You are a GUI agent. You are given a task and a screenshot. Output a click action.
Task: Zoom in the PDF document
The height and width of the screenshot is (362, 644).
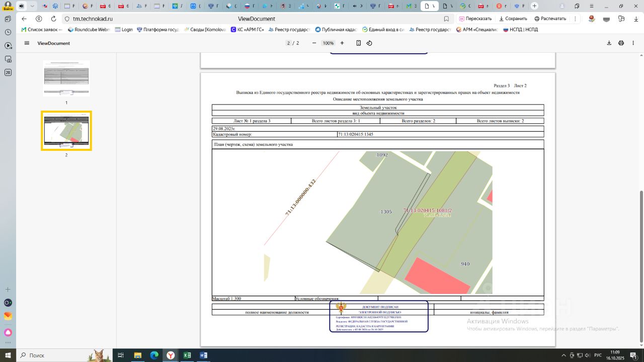[x=342, y=43]
